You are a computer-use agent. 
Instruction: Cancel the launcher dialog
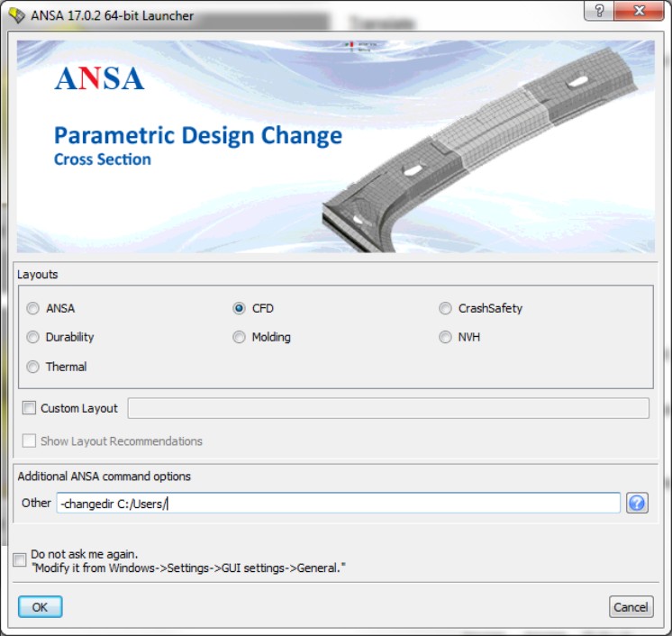[x=631, y=607]
